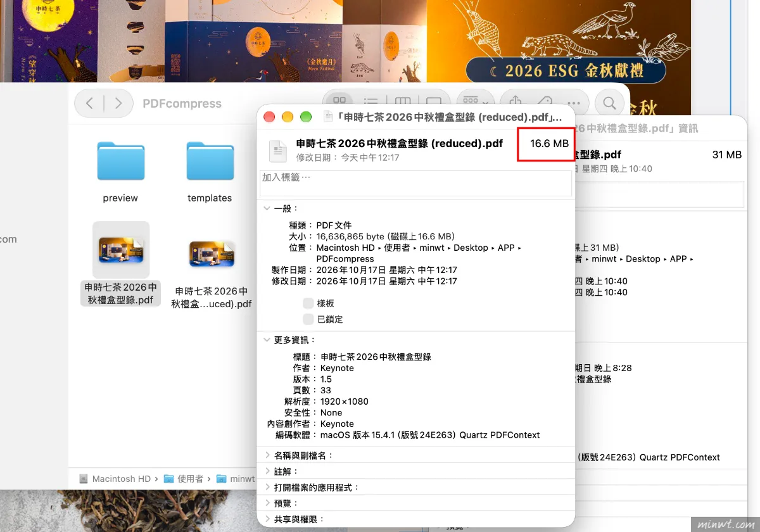Select the 申時七茶2026中秋禮盒型錄.pdf thumbnail
This screenshot has height=532, width=760.
pos(120,250)
